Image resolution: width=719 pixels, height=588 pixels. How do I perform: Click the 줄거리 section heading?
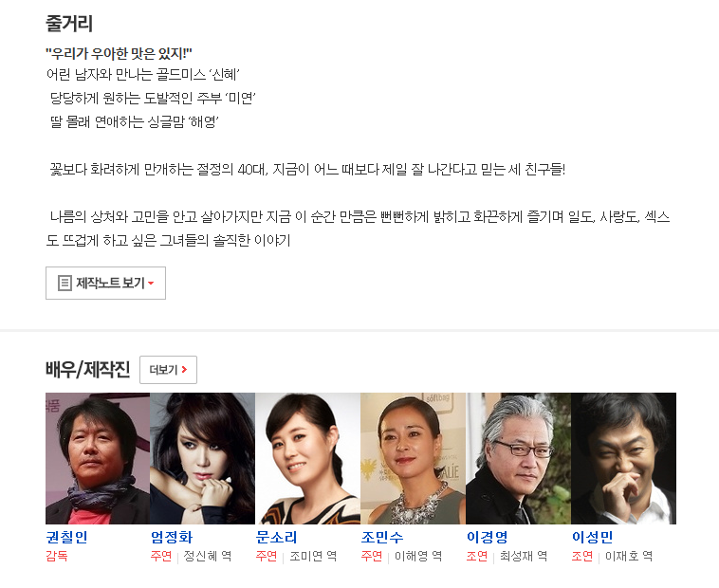pos(69,24)
